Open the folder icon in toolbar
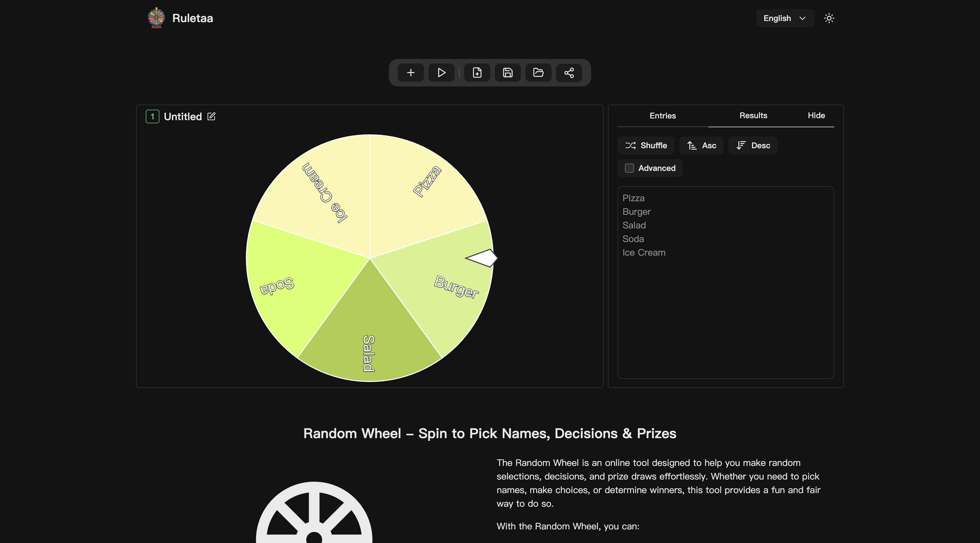 (x=538, y=73)
